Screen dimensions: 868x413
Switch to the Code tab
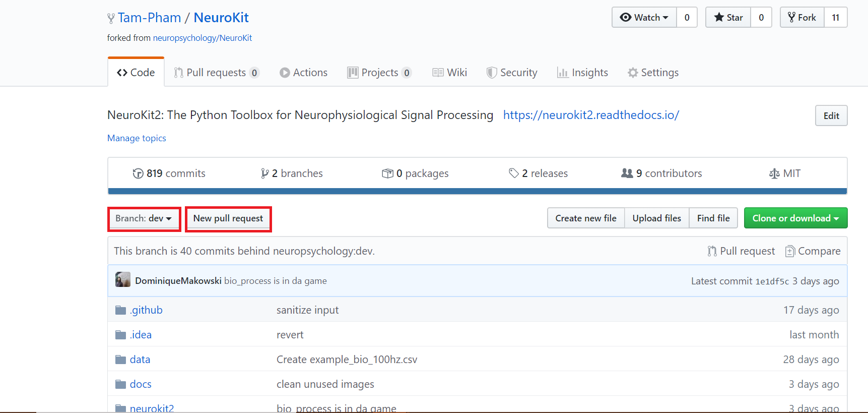click(x=136, y=73)
